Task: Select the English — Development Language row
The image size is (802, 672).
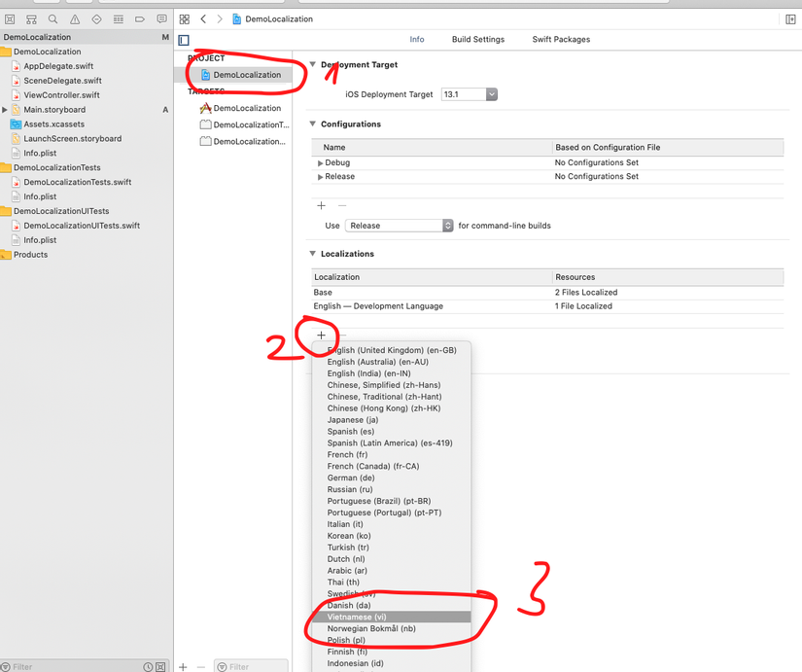Action: 547,306
